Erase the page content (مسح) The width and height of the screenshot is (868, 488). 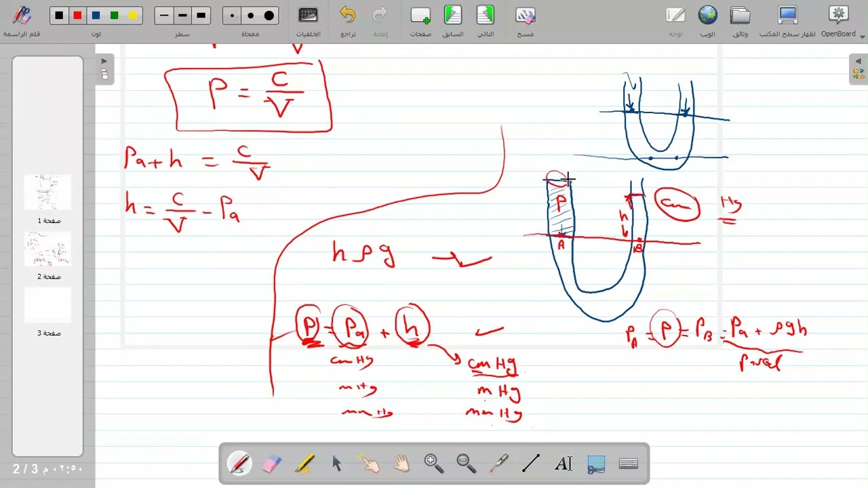point(526,16)
